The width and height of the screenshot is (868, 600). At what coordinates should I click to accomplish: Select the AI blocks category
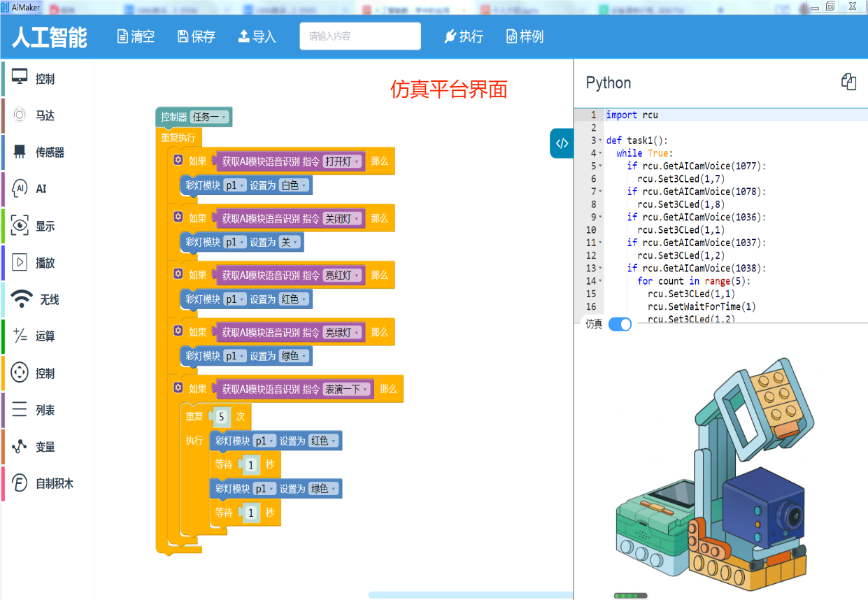pos(41,189)
